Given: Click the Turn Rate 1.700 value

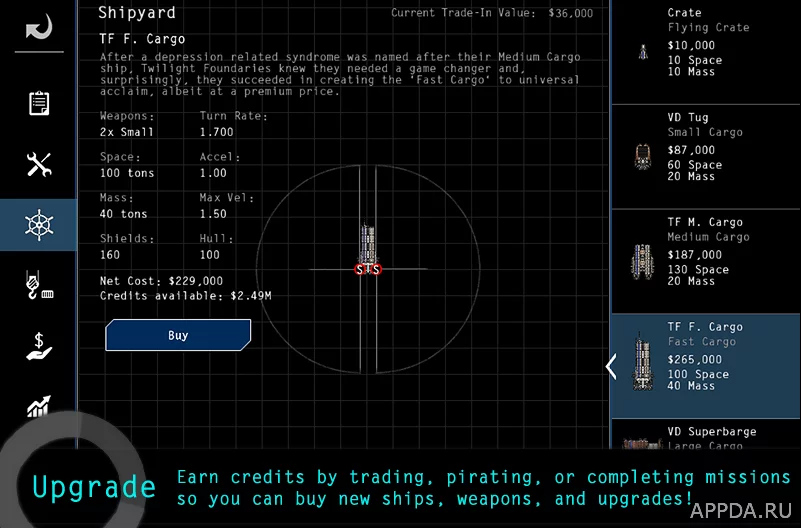Looking at the screenshot, I should coord(217,132).
